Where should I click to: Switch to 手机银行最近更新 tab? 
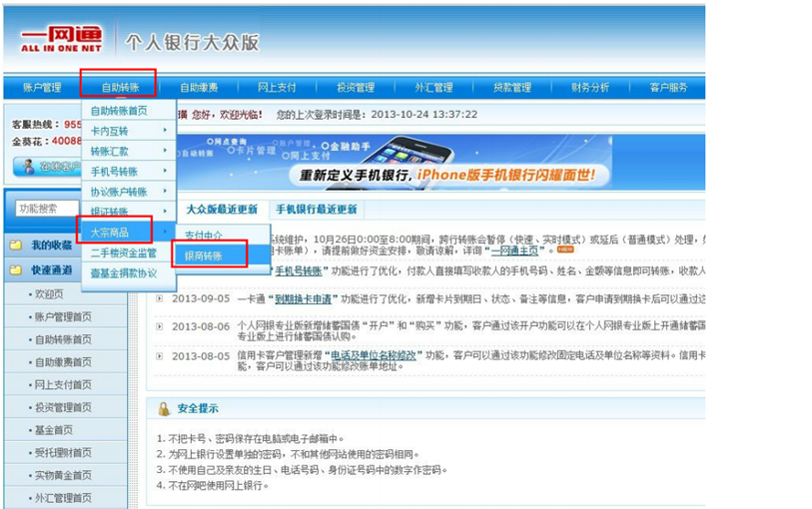pos(317,210)
